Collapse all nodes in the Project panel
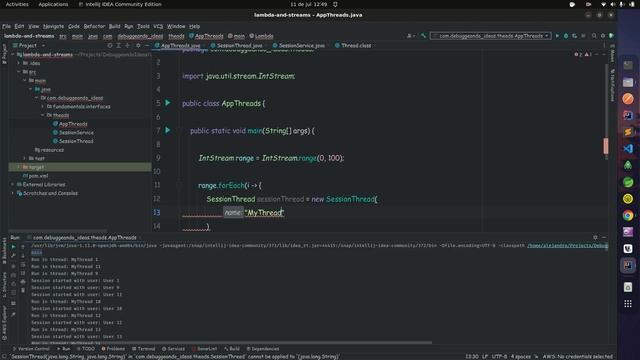Viewport: 640px width, 360px height. point(128,45)
